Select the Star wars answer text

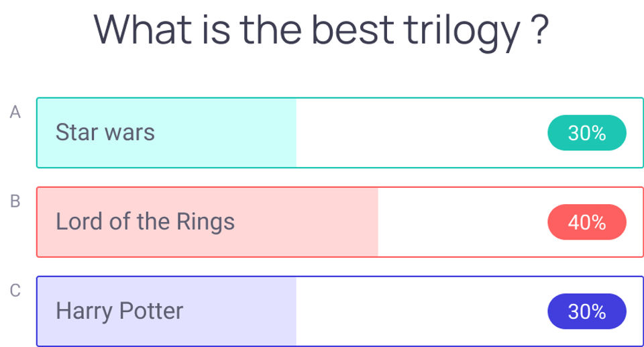point(105,133)
